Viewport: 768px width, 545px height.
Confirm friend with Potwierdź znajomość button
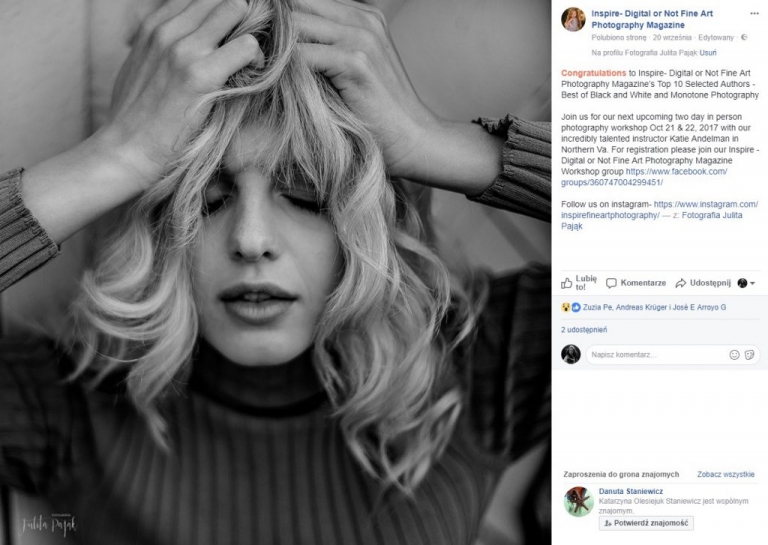coord(646,523)
